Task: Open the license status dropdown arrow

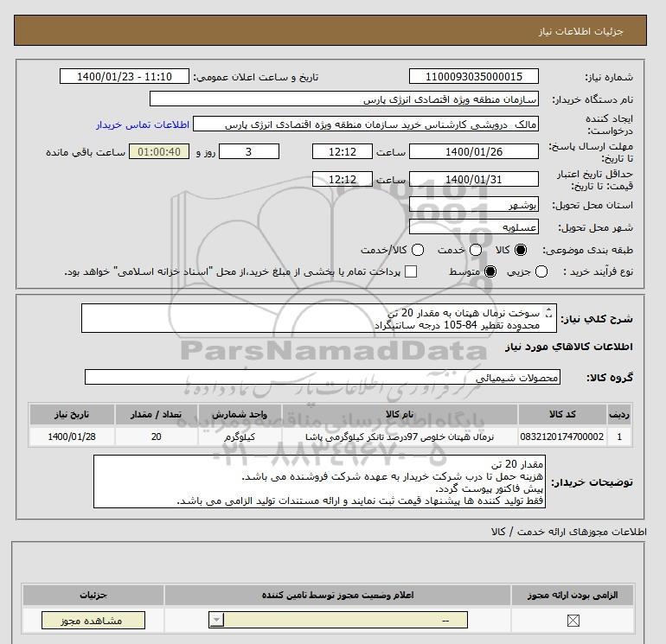Action: [216, 621]
